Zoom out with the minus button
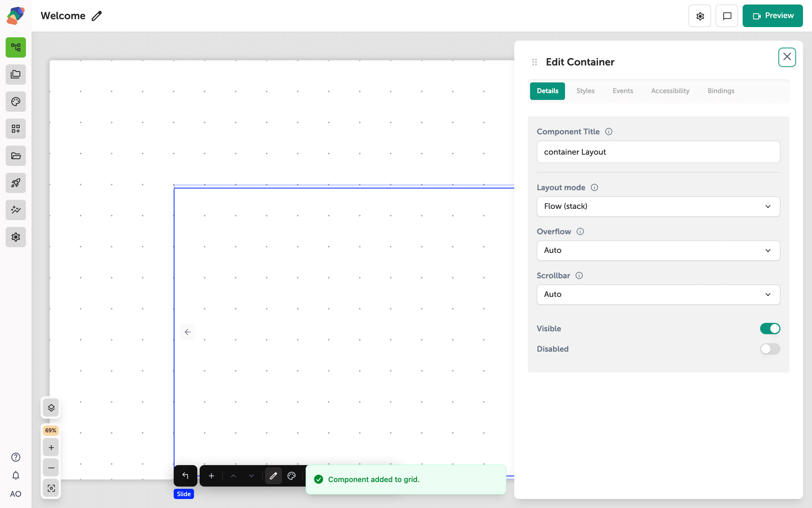Viewport: 812px width, 508px height. tap(51, 468)
